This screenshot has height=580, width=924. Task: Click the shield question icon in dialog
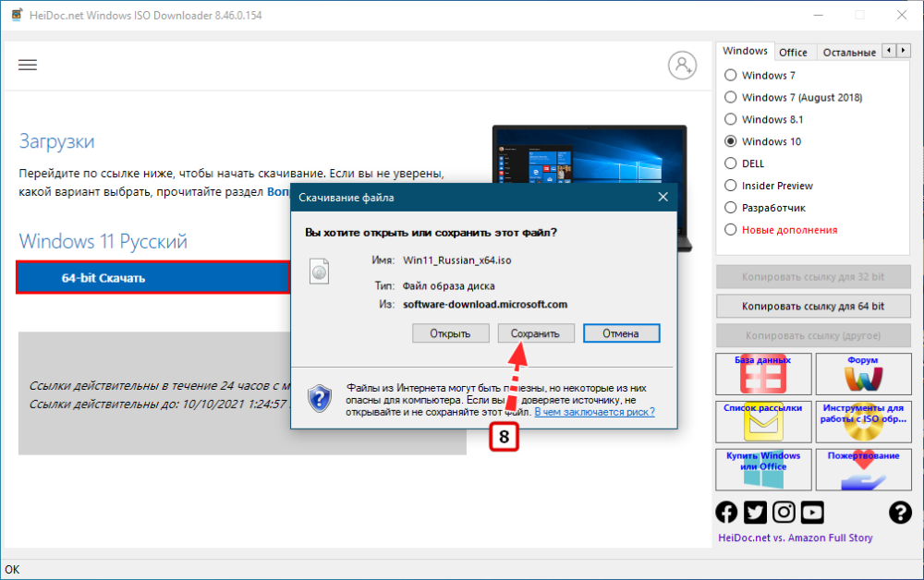(x=320, y=399)
